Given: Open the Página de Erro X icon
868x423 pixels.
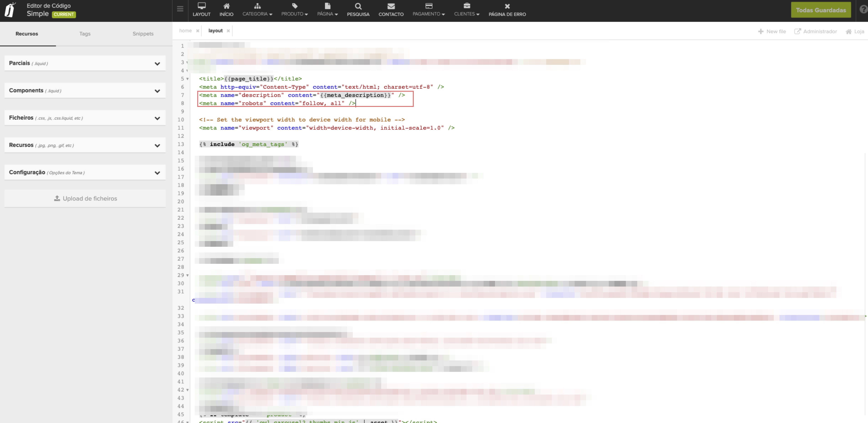Looking at the screenshot, I should point(507,6).
